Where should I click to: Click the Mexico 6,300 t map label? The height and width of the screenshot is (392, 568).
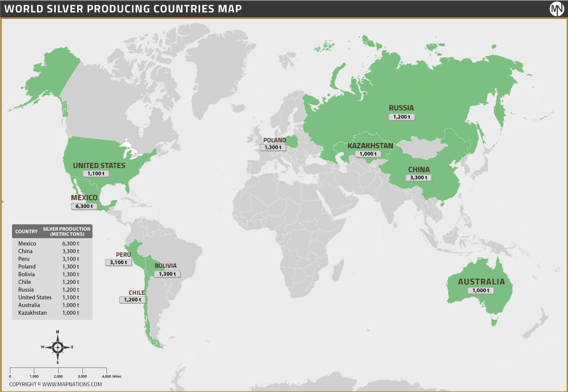coord(84,206)
